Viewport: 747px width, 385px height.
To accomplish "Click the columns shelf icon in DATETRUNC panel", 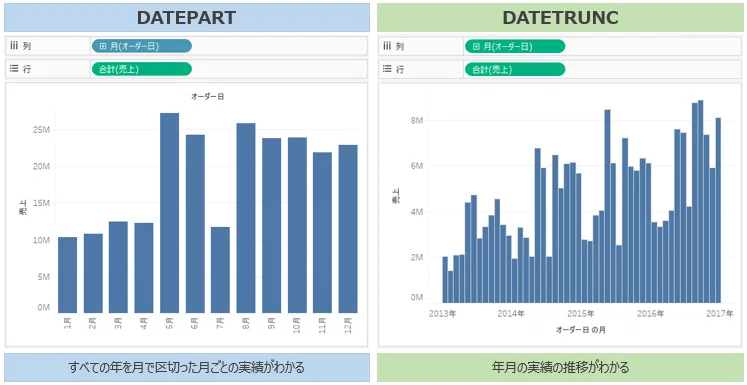I will [387, 46].
